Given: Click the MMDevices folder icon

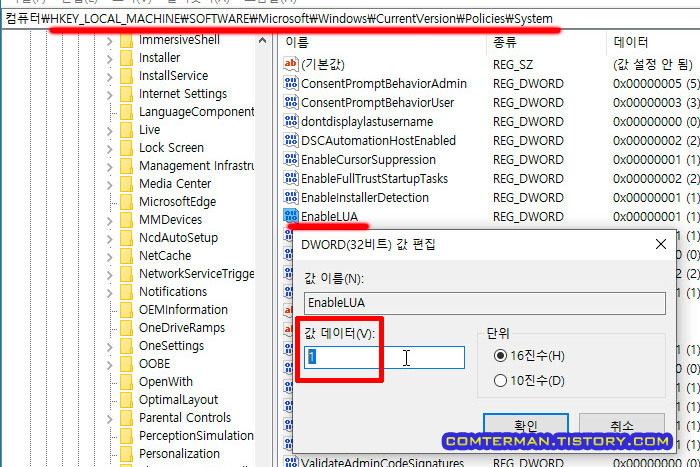Looking at the screenshot, I should (x=126, y=220).
